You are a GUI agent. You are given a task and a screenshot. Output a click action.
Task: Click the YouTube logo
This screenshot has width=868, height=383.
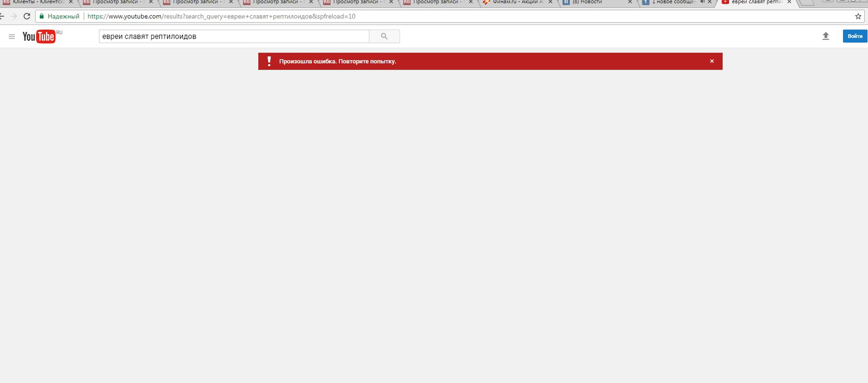click(39, 36)
